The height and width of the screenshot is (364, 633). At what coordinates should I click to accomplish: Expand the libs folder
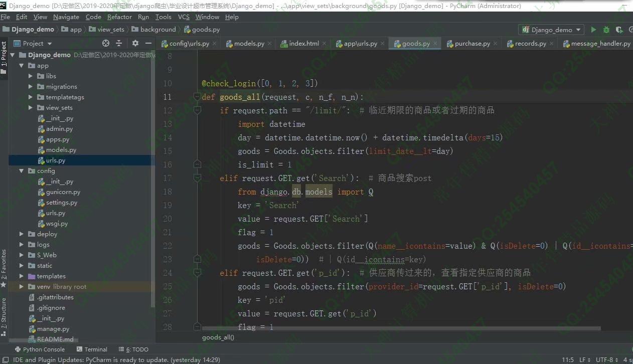(x=31, y=76)
